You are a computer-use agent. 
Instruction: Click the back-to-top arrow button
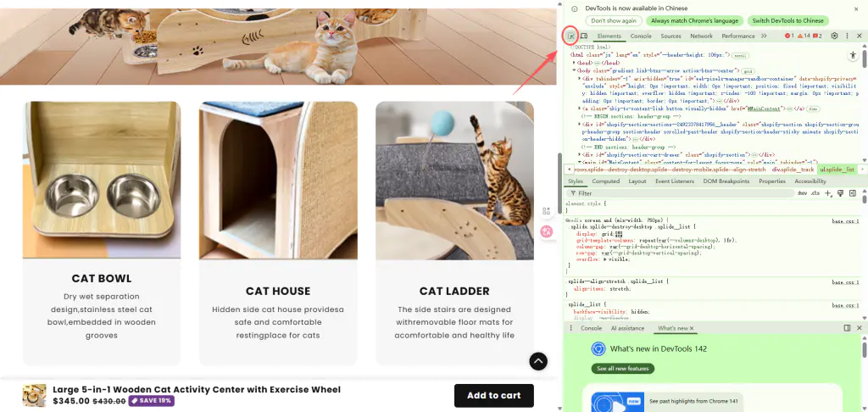(538, 361)
